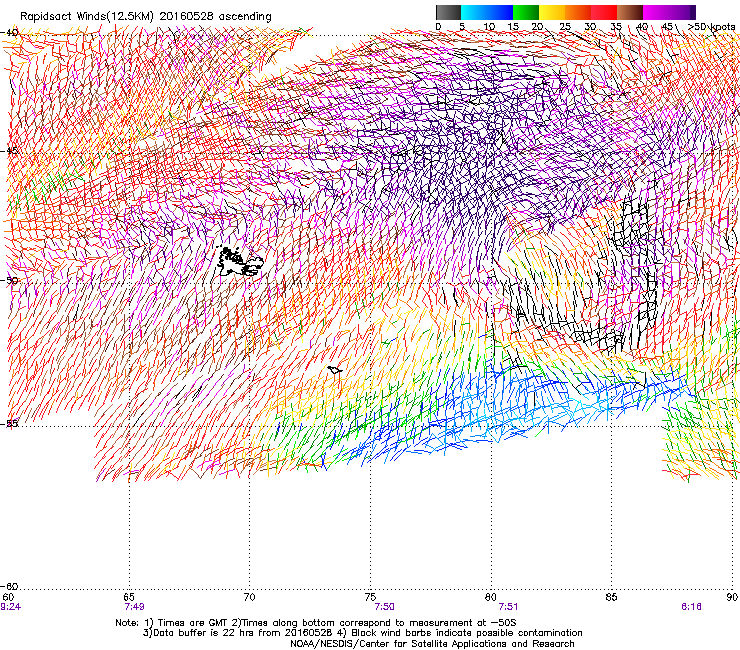Pick the red 30-35 knots legend segment
Image resolution: width=740 pixels, height=650 pixels.
pyautogui.click(x=604, y=12)
